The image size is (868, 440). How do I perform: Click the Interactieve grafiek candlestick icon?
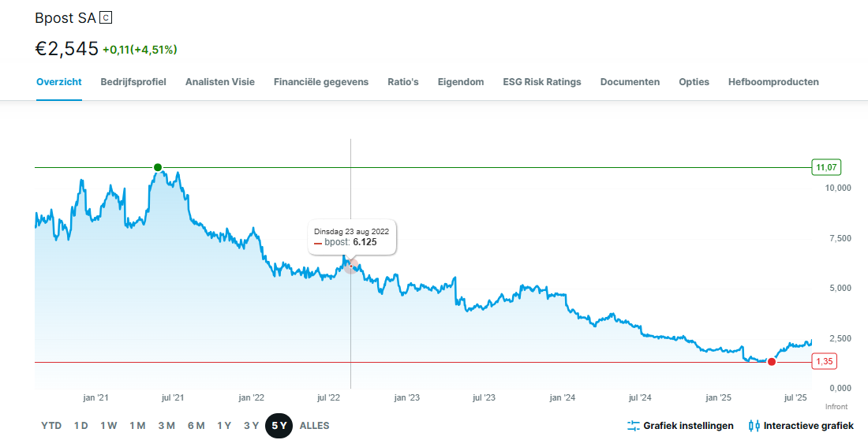[x=754, y=426]
